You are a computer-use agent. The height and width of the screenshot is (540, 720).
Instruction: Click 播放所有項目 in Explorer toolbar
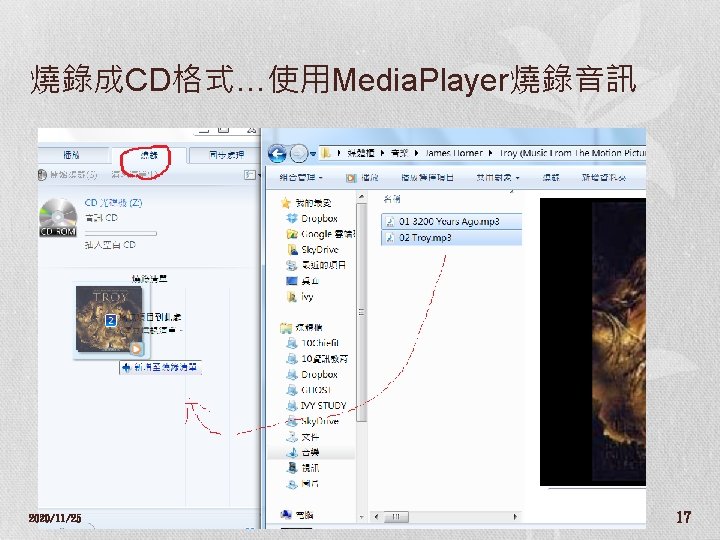point(428,177)
